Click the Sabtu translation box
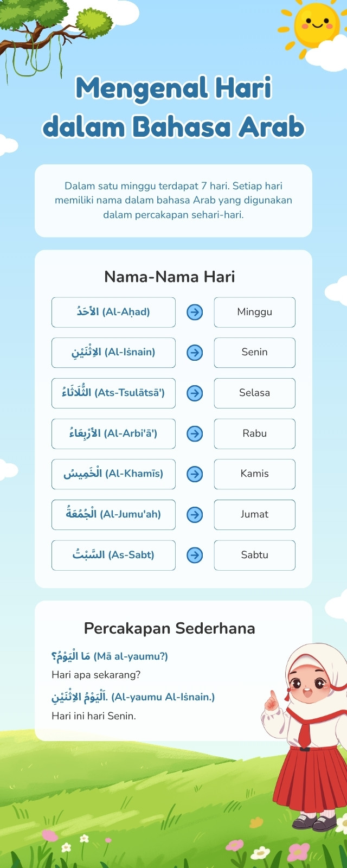347x868 pixels. coord(255,555)
